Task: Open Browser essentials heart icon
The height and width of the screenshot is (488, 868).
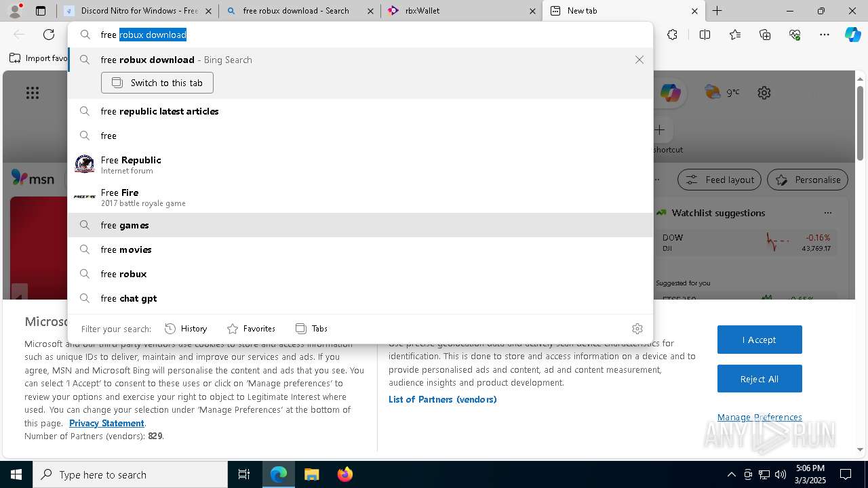Action: click(795, 35)
